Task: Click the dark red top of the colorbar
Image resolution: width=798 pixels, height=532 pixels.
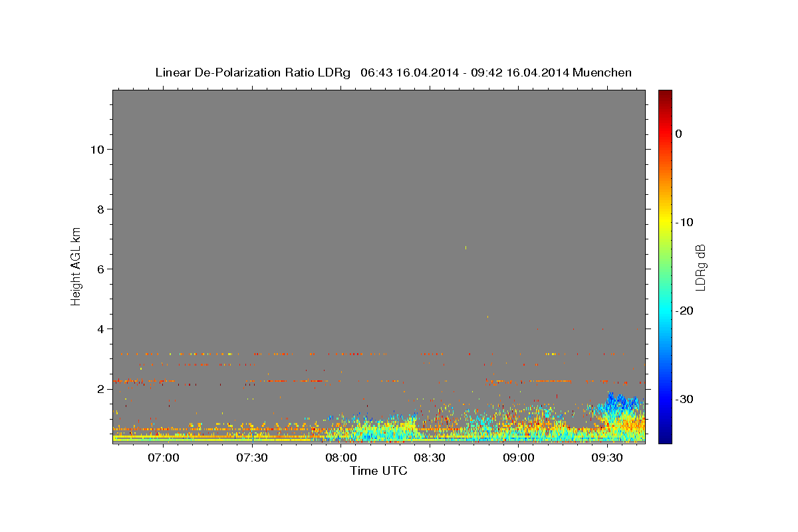Action: (x=665, y=96)
